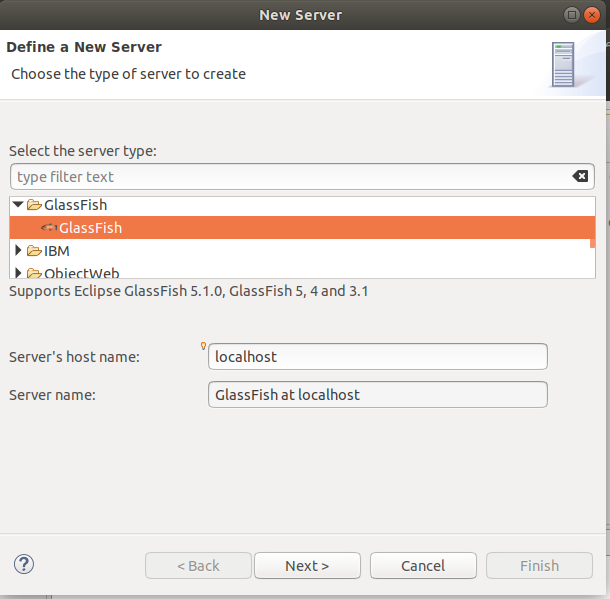Click the lightbulb hint beside host name
Viewport: 610px width, 599px height.
(x=204, y=347)
